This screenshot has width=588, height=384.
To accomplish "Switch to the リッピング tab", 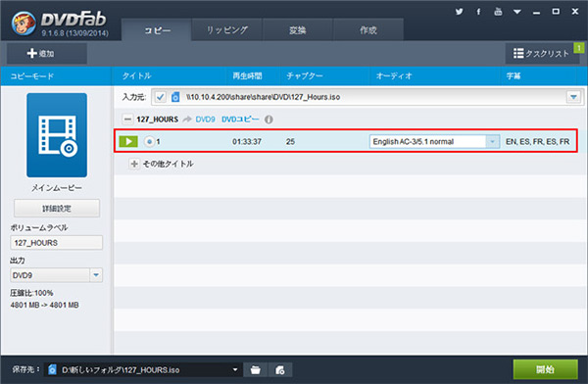I will 227,30.
